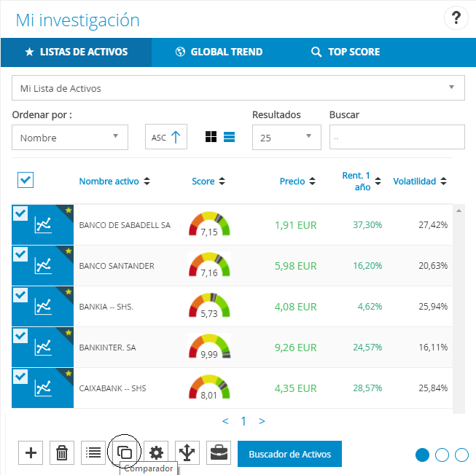Switch to the Top Score tab

pyautogui.click(x=345, y=52)
